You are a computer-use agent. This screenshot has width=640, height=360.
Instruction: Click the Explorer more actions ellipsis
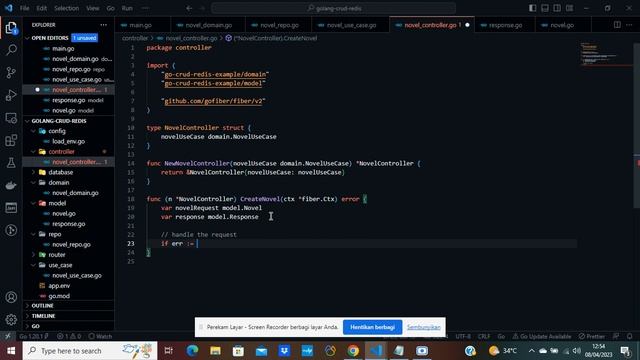[104, 25]
